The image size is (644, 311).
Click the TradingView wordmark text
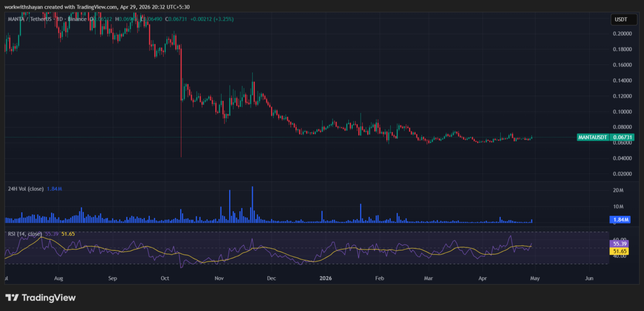[48, 298]
